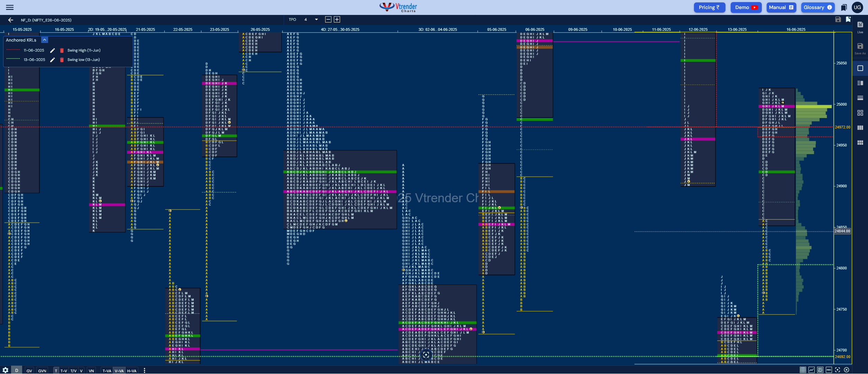Screen dimensions: 868x374
Task: Toggle the ABC letters display icon
Action: (829, 370)
